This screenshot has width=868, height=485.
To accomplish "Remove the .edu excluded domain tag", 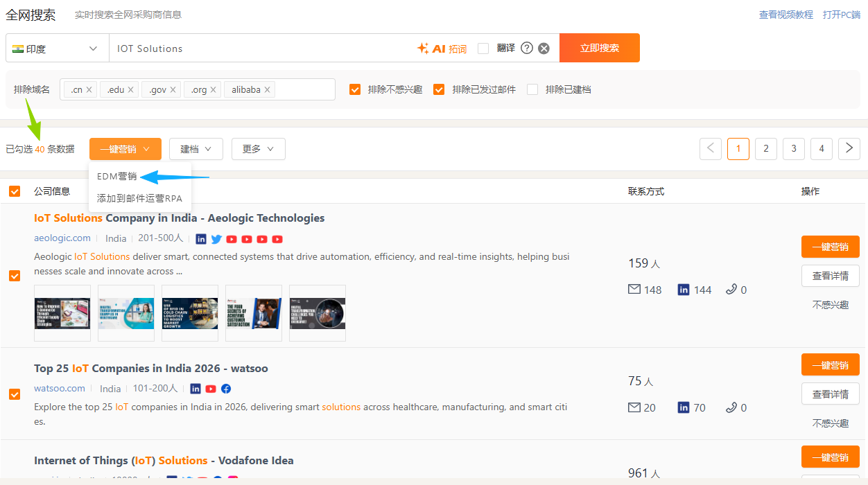I will click(x=130, y=89).
